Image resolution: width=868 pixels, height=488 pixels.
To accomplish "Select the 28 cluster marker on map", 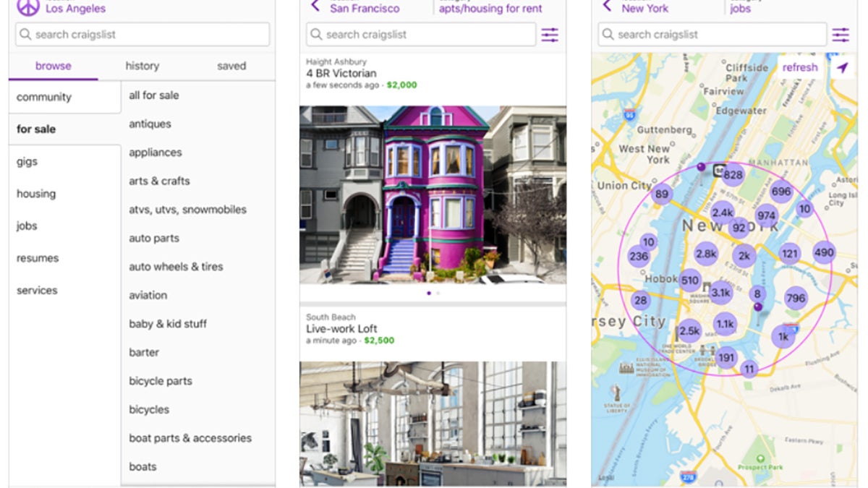I will tap(640, 301).
